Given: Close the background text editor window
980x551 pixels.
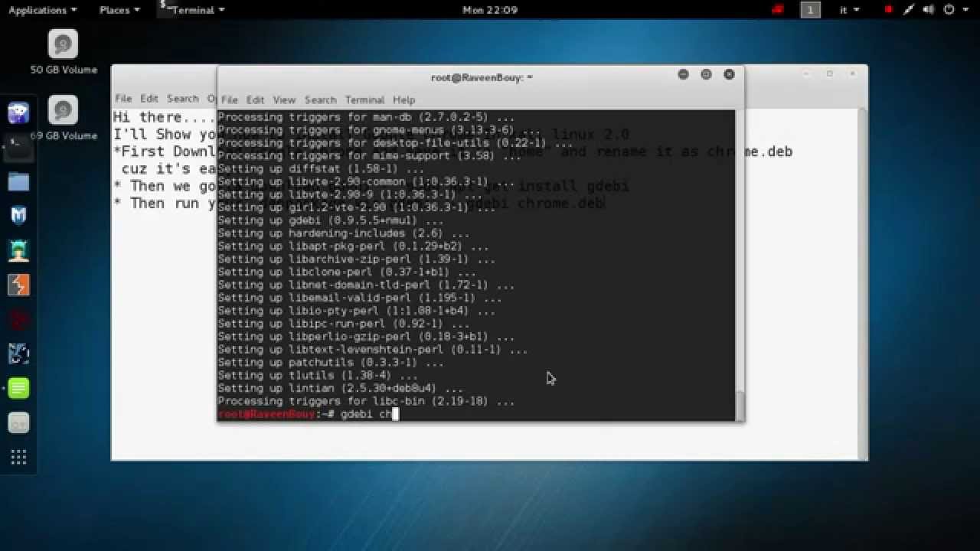Looking at the screenshot, I should point(852,73).
